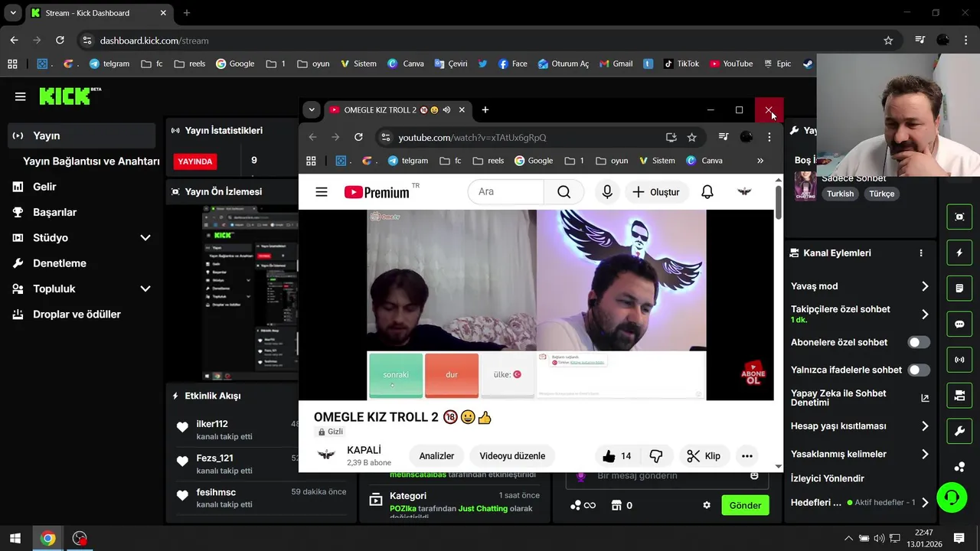Dislike the YouTube video
The width and height of the screenshot is (980, 551).
click(x=656, y=456)
